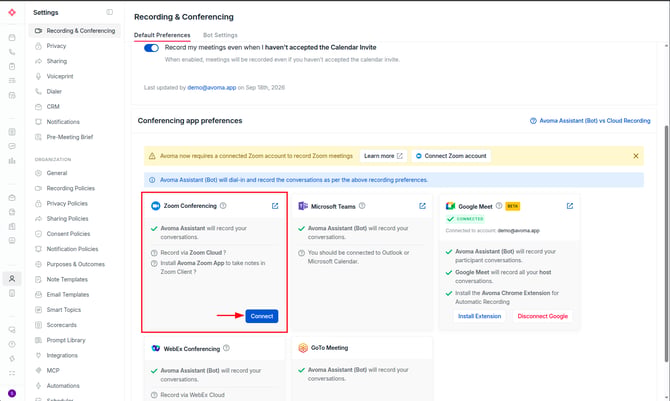Viewport: 670px width, 401px height.
Task: Open the user avatar at sidebar bottom
Action: pyautogui.click(x=12, y=393)
